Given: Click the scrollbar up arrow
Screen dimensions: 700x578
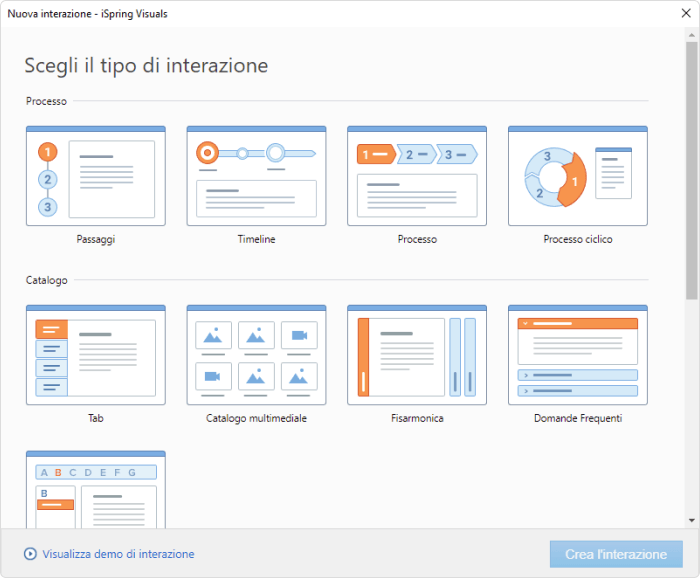Looking at the screenshot, I should [692, 34].
